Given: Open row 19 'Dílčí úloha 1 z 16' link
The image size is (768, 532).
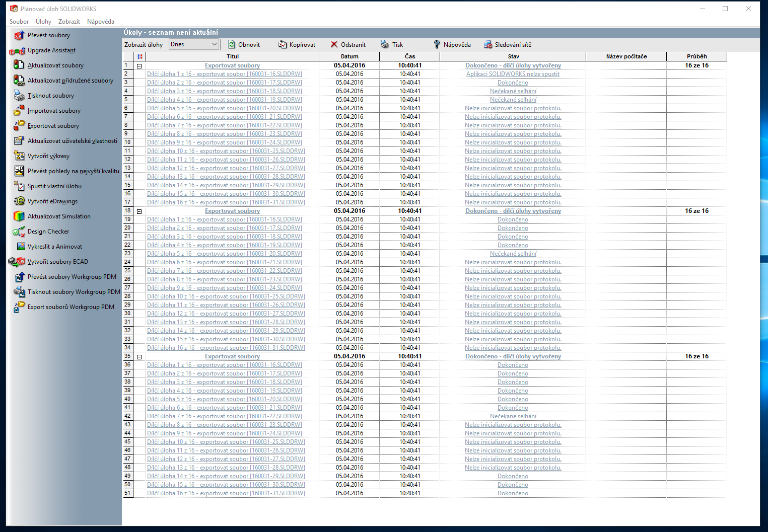Looking at the screenshot, I should 225,219.
